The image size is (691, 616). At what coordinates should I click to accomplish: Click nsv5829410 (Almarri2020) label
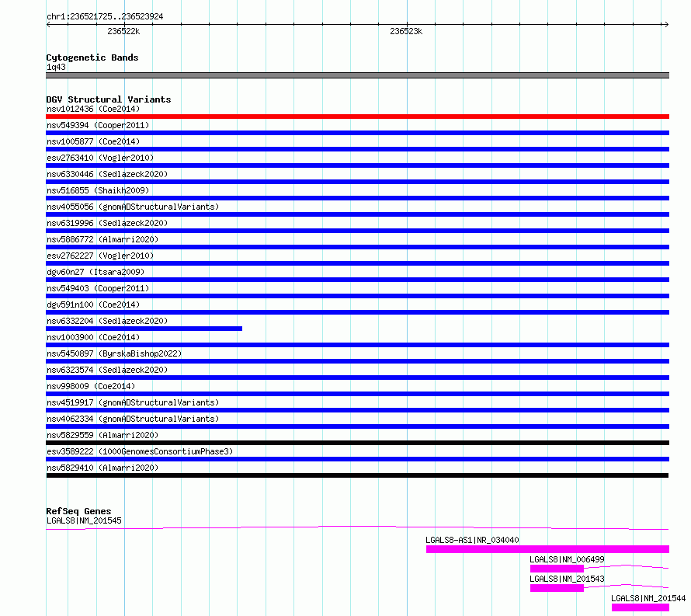coord(102,468)
